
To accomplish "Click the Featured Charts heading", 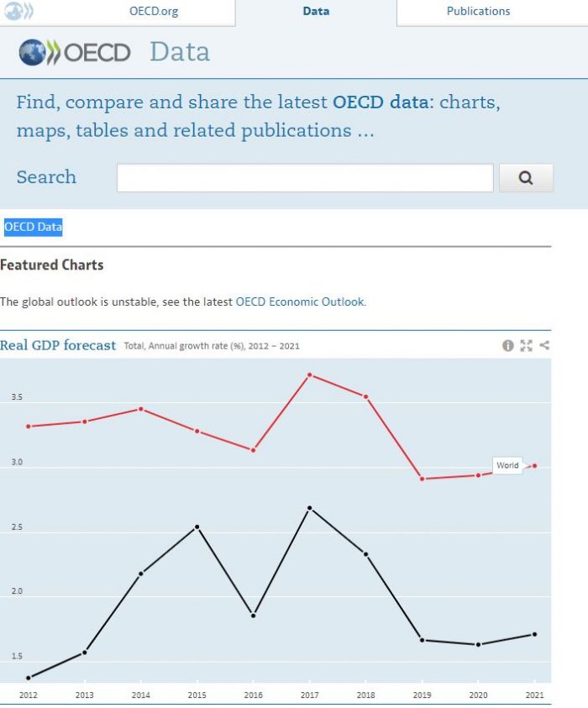I will point(52,265).
